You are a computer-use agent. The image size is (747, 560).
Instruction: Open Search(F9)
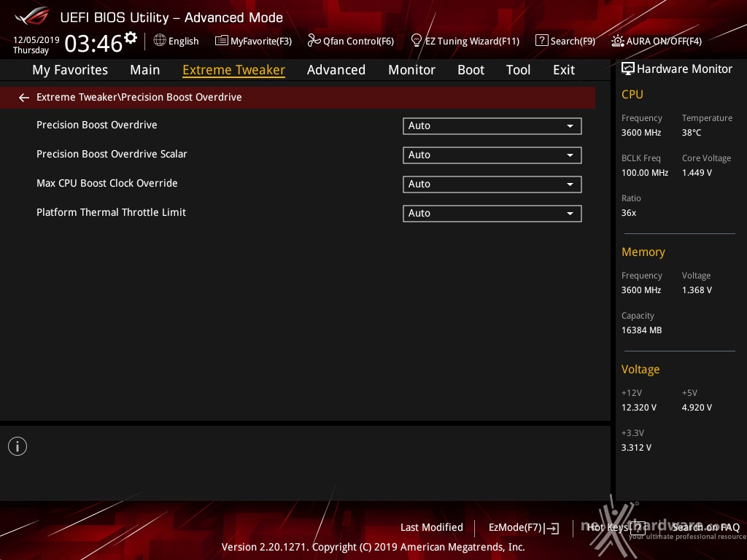pyautogui.click(x=573, y=42)
